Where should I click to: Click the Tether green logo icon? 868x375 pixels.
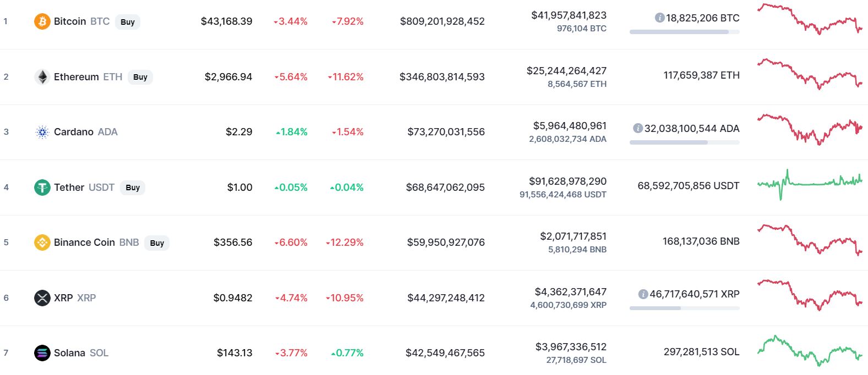click(42, 187)
